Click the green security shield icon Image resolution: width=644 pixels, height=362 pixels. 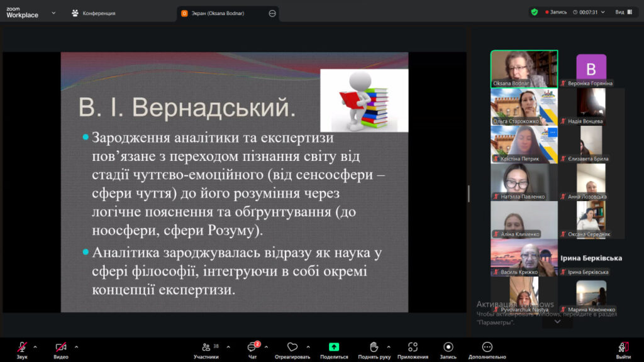point(534,12)
